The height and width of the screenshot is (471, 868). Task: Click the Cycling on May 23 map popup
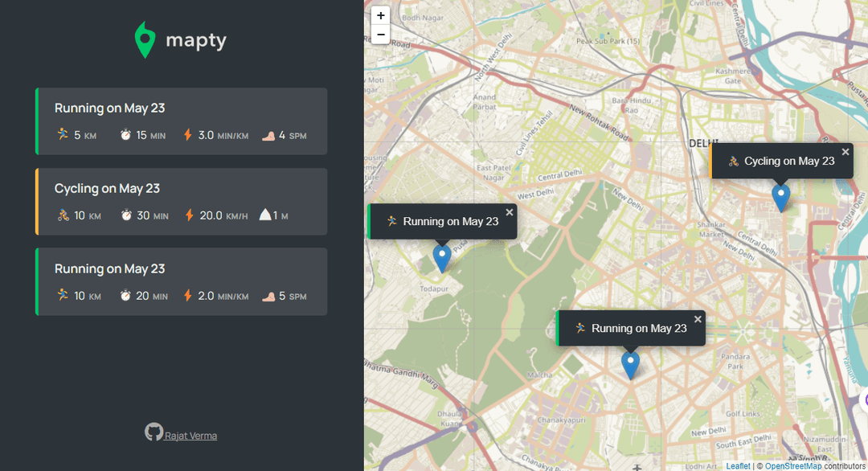click(781, 161)
